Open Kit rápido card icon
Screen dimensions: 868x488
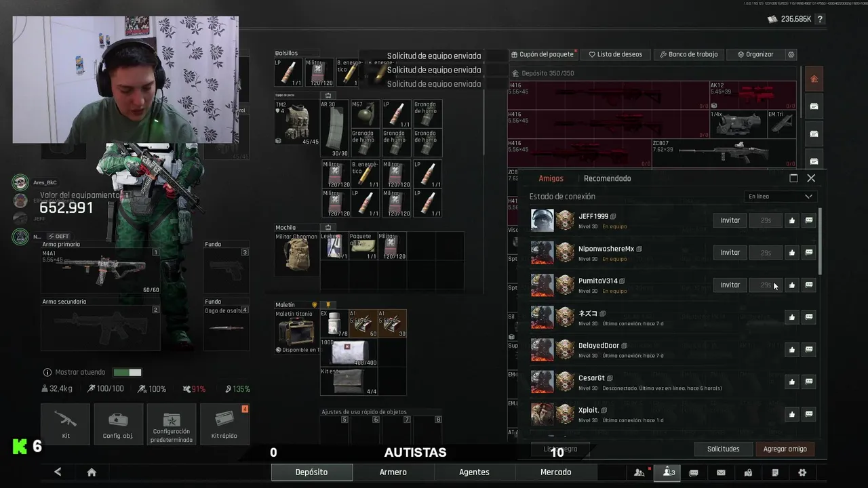[224, 424]
